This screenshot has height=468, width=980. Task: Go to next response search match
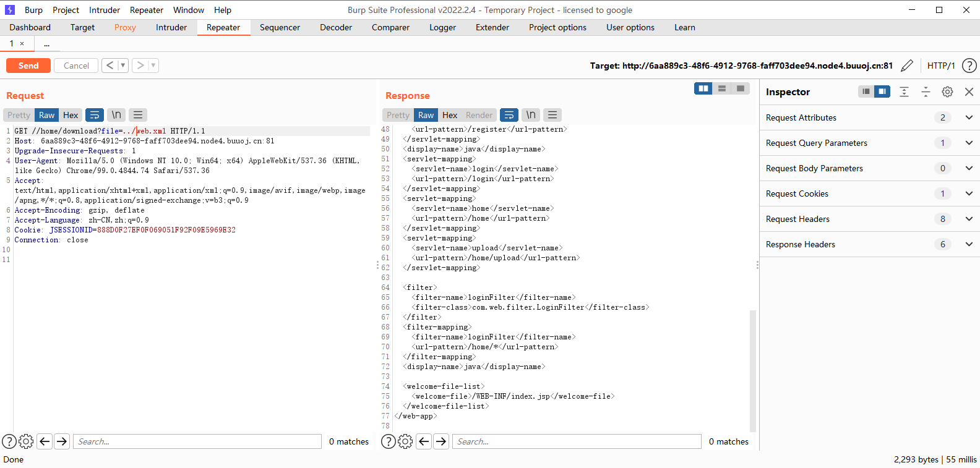[441, 441]
